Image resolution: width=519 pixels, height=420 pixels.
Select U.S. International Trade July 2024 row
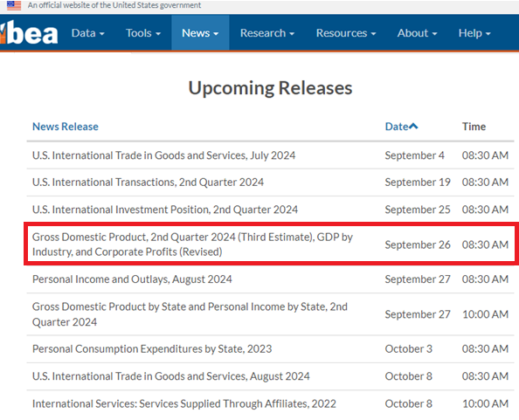[271, 155]
